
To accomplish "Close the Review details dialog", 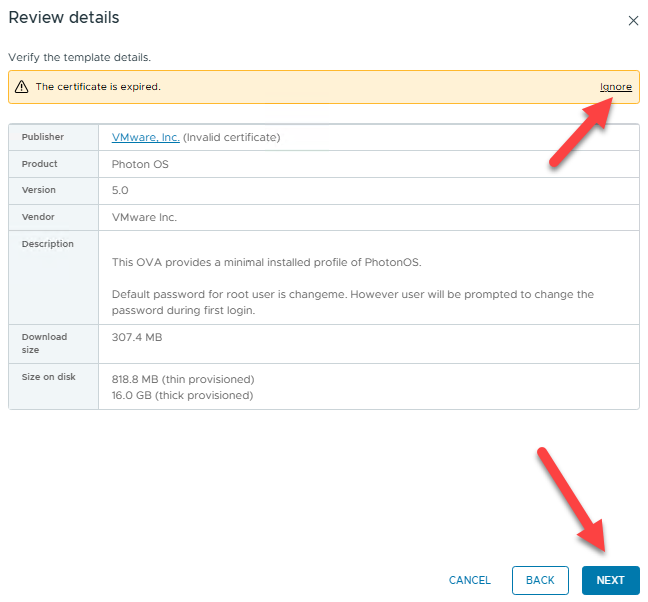I will pos(632,20).
